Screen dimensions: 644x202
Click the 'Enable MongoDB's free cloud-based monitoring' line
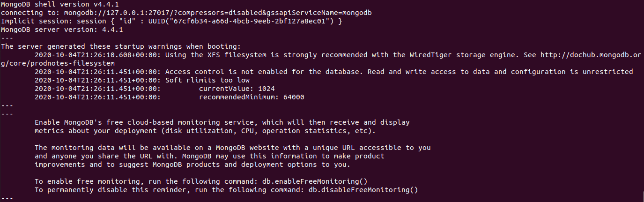pos(222,122)
